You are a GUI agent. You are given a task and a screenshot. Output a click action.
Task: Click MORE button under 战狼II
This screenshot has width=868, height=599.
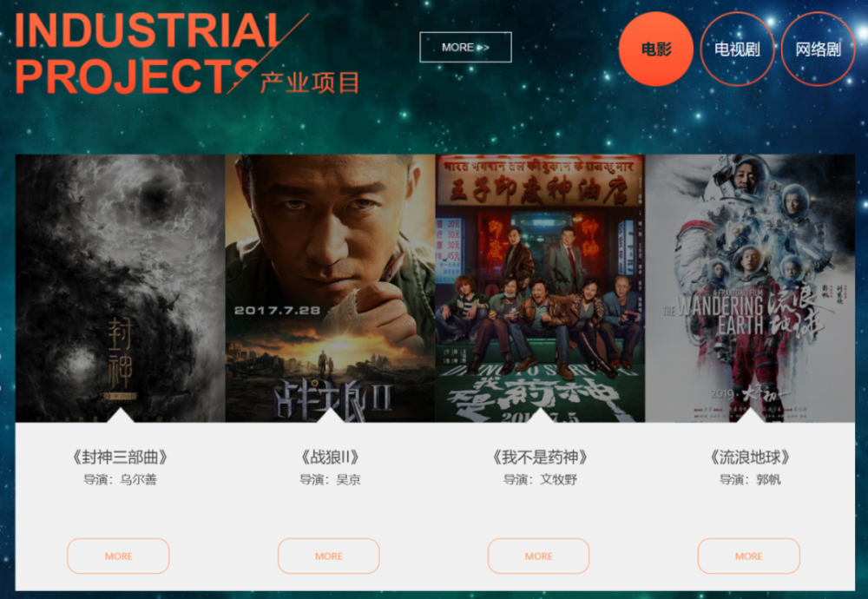(x=329, y=556)
